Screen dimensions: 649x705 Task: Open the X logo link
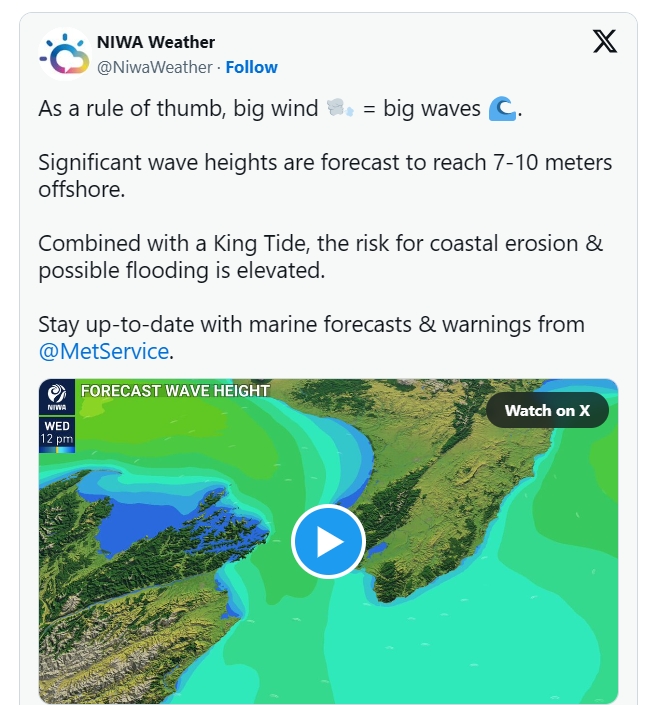[x=604, y=41]
